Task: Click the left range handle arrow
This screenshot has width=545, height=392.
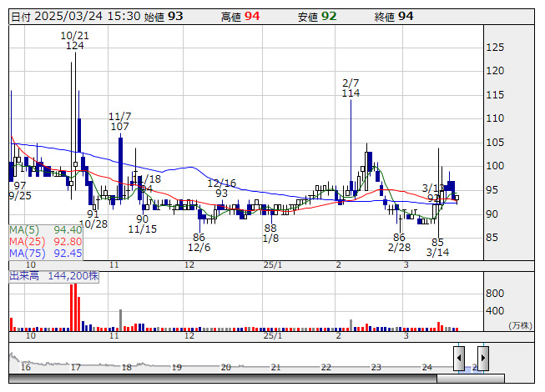Action: coord(459,359)
